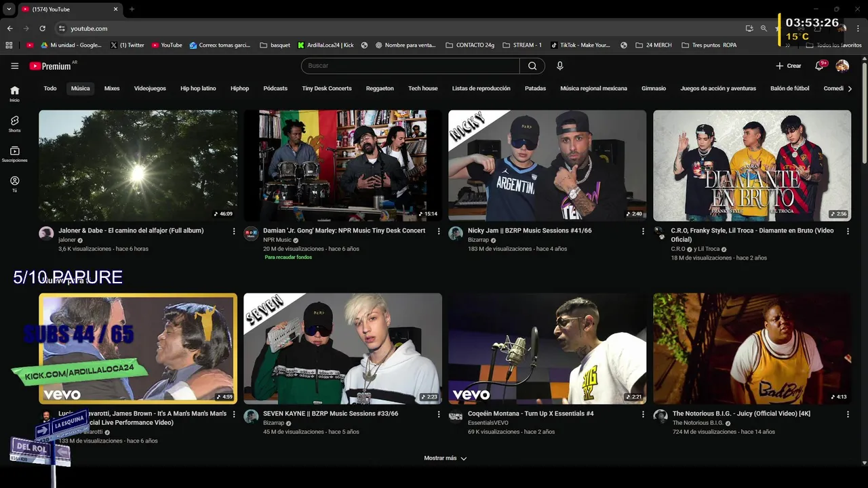The height and width of the screenshot is (488, 868).
Task: Open options for Coqeéin Montana video
Action: (x=644, y=414)
